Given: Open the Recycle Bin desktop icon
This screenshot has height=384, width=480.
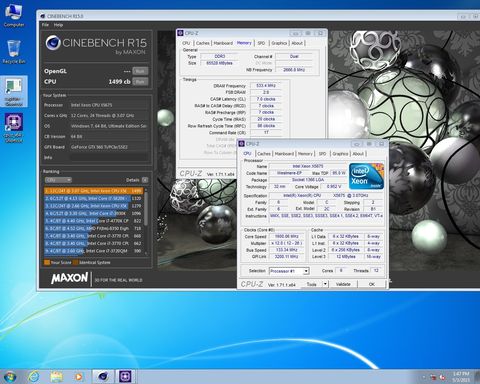Looking at the screenshot, I should pos(14,52).
